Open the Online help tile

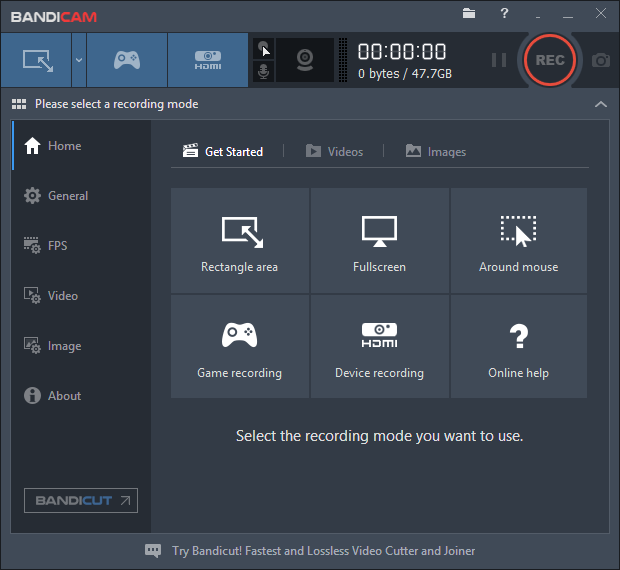tap(519, 346)
